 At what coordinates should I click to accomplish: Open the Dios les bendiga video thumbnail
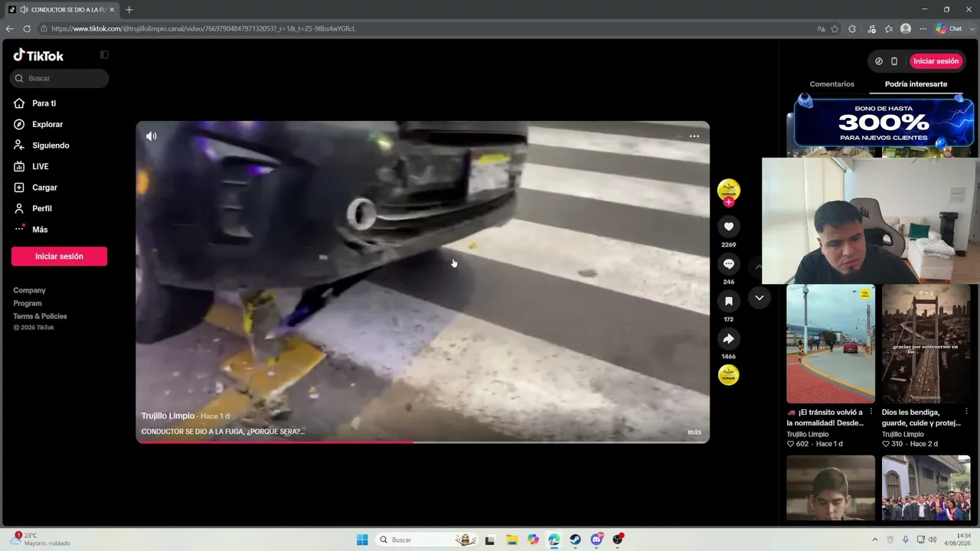[926, 344]
